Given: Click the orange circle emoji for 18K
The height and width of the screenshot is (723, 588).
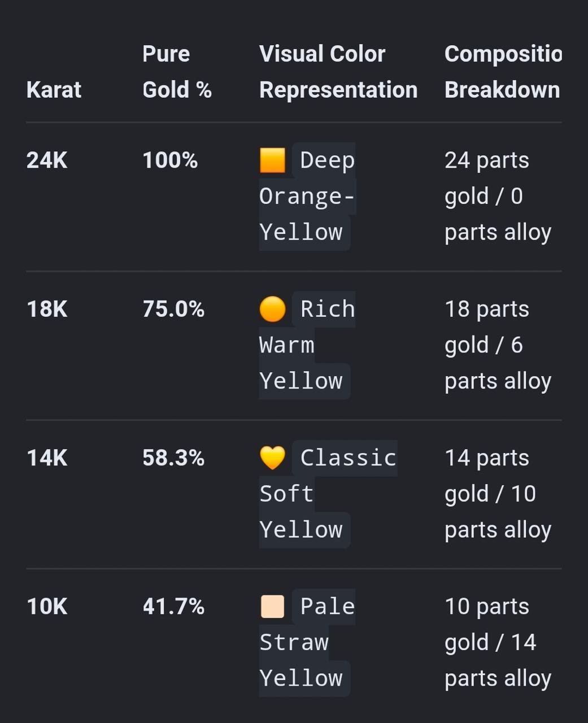Looking at the screenshot, I should (x=272, y=310).
